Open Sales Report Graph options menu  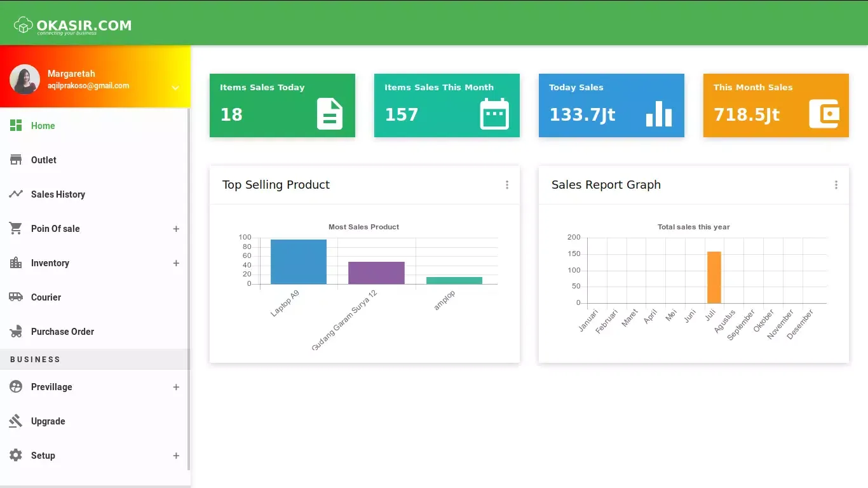(x=836, y=185)
